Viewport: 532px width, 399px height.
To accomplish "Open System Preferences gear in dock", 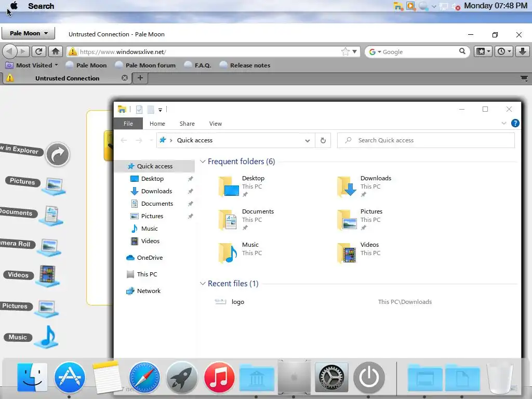I will point(331,377).
